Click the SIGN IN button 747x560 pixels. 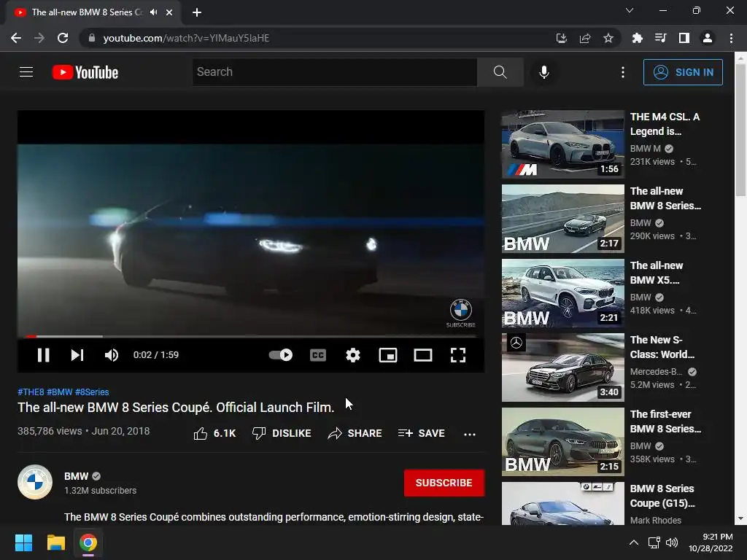point(683,72)
